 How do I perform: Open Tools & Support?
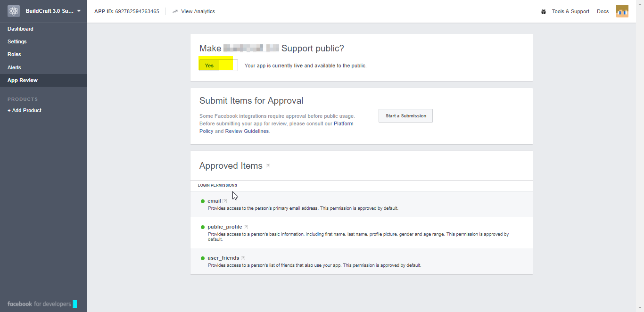coord(570,11)
